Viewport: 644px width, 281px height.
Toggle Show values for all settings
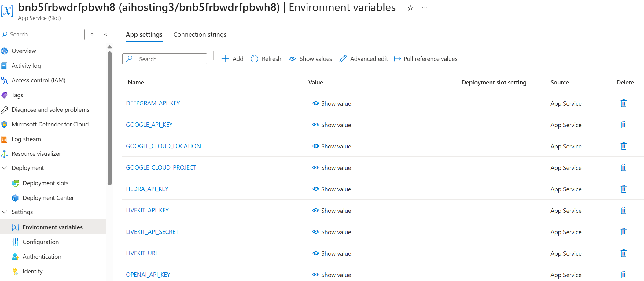[310, 59]
